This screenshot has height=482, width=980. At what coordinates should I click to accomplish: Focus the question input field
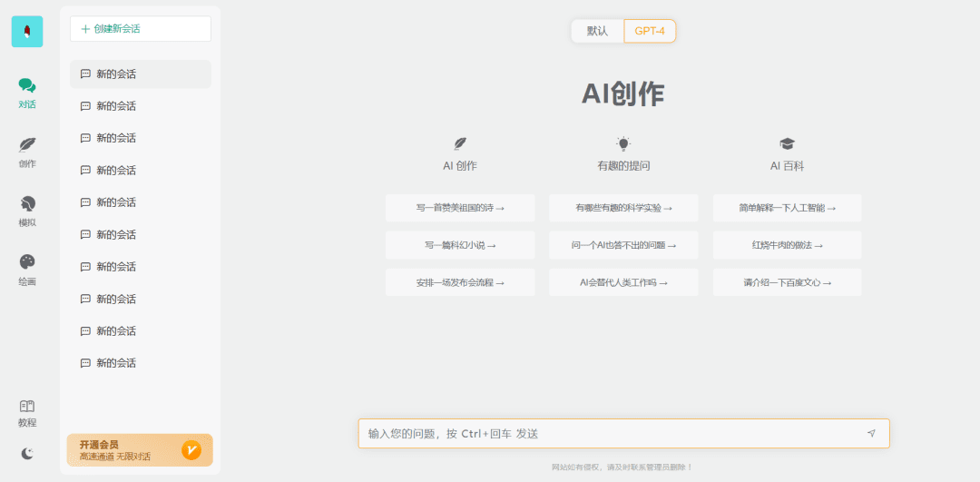point(623,433)
